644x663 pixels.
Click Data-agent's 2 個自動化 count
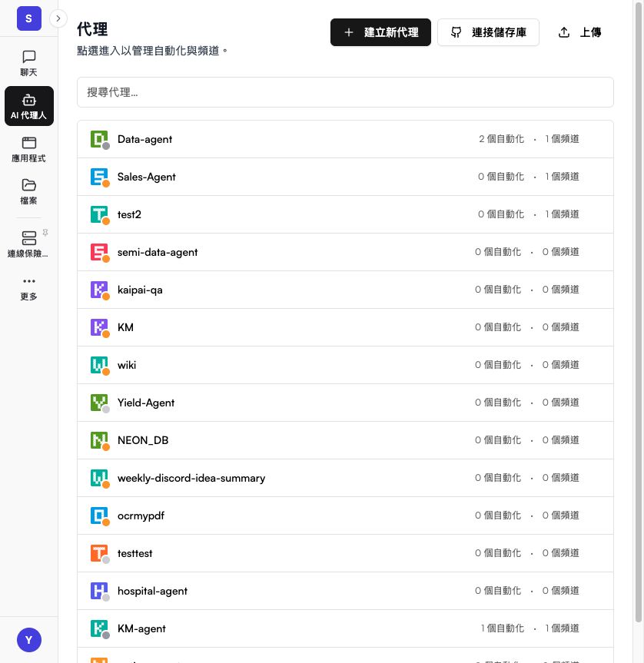501,139
